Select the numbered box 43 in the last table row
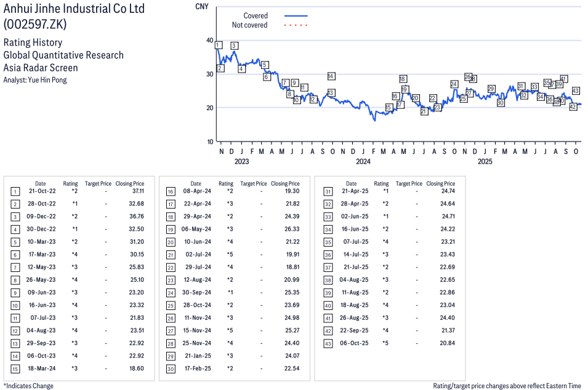Screen dimensions: 588x390 point(327,342)
